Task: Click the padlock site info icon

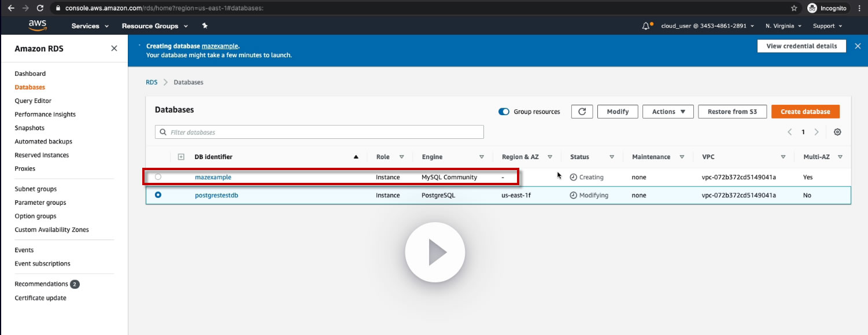Action: tap(58, 9)
